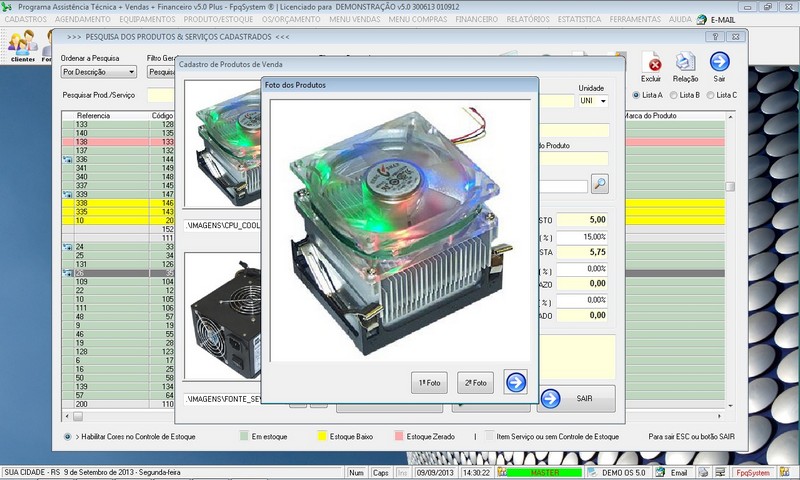
Task: Click the 1ª Foto button
Action: tap(429, 383)
